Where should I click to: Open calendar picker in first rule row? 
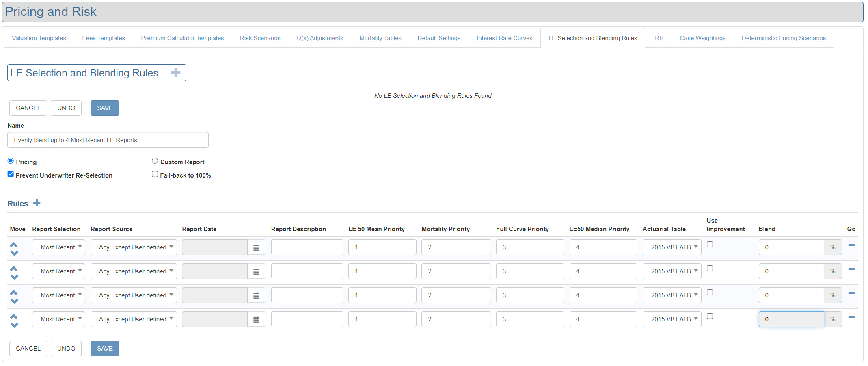tap(256, 247)
